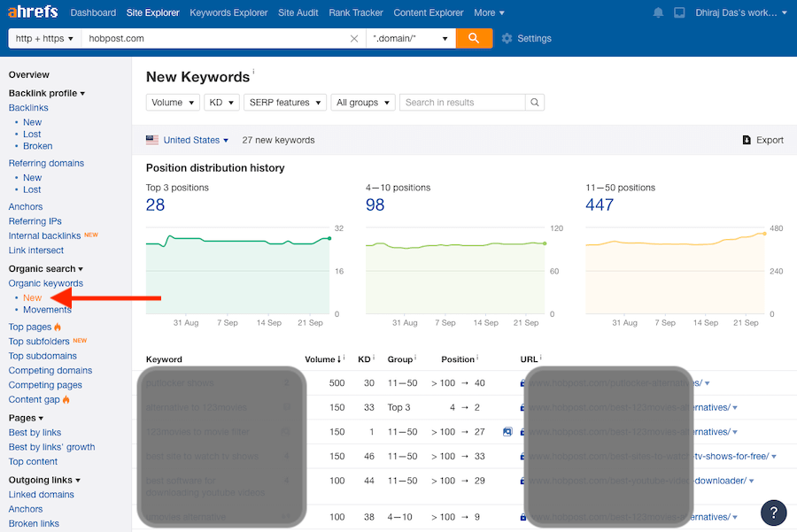
Task: Click the KD column info icon
Action: (374, 358)
